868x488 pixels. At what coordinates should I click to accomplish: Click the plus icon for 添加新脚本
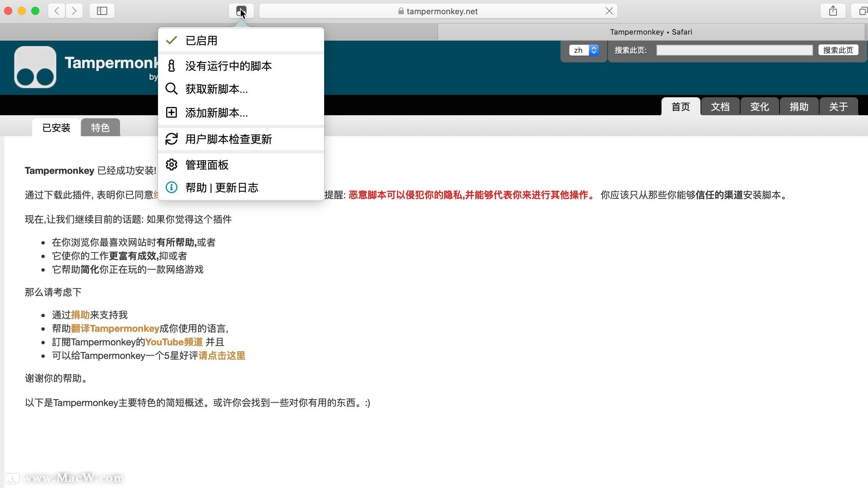172,113
